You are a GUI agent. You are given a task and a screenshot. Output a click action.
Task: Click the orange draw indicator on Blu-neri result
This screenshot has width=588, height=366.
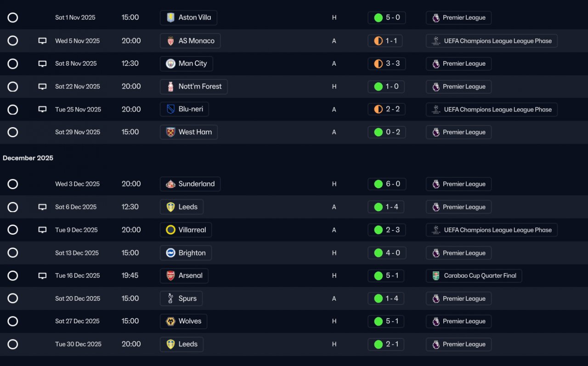pos(379,109)
